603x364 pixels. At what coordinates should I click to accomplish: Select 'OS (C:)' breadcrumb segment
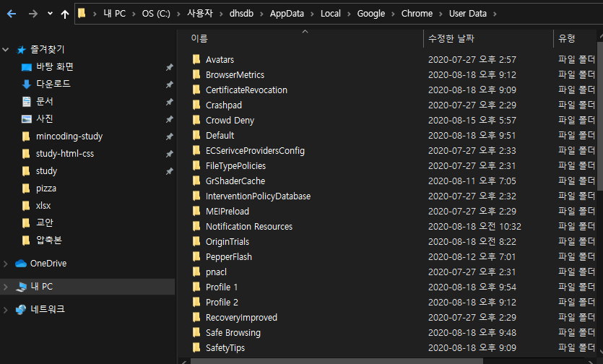click(156, 14)
